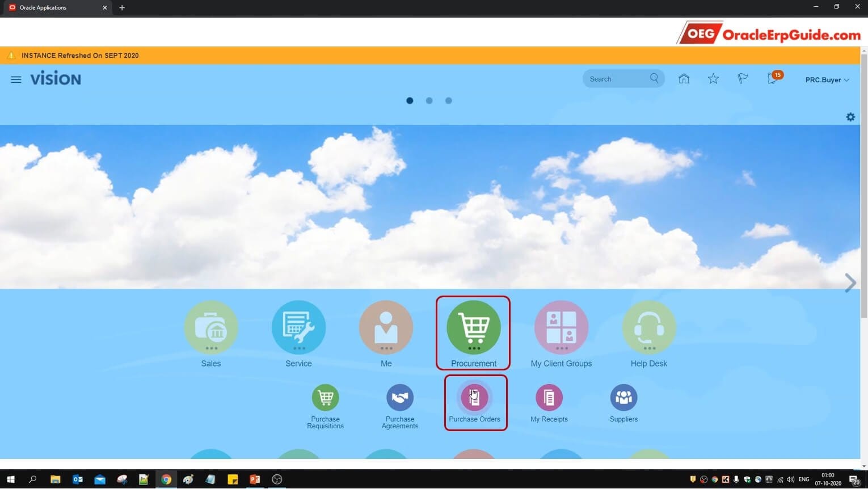Go to next springboard page arrow
Image resolution: width=868 pixels, height=489 pixels.
[850, 283]
